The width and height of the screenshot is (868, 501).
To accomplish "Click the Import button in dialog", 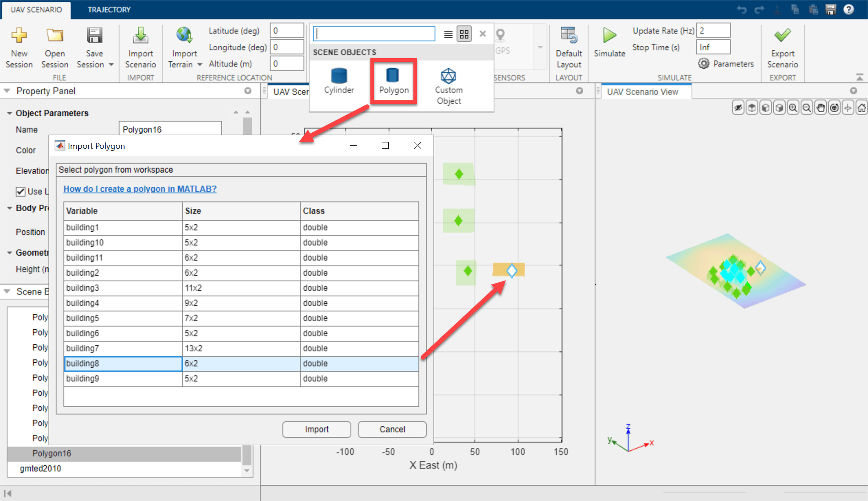I will (316, 429).
